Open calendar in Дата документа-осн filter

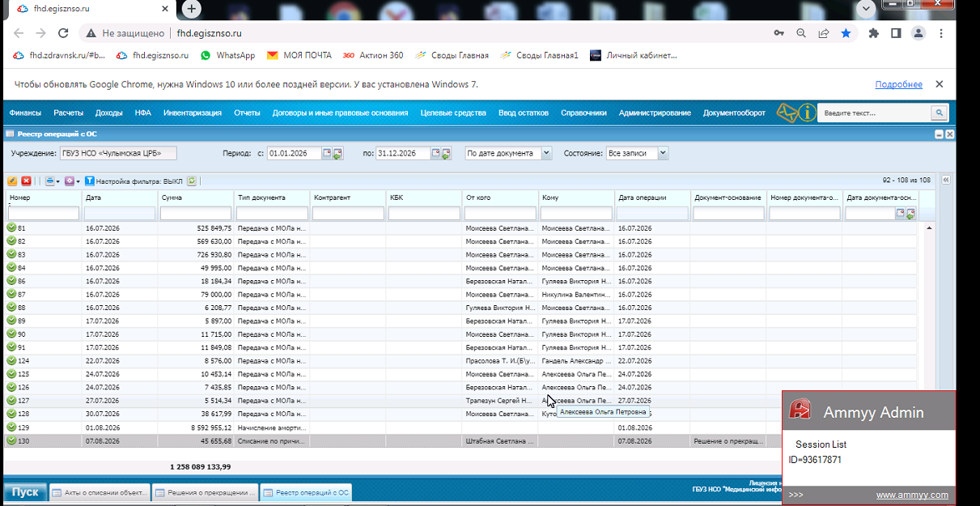(900, 212)
